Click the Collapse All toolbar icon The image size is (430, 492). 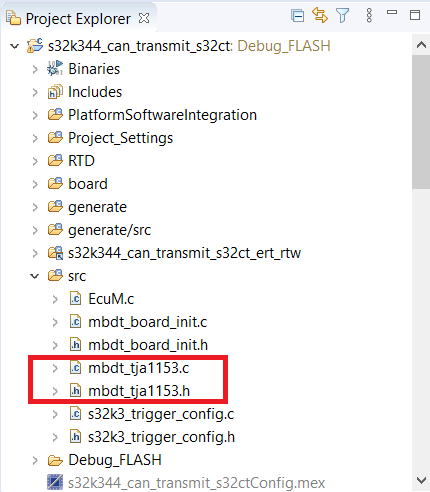[x=297, y=16]
